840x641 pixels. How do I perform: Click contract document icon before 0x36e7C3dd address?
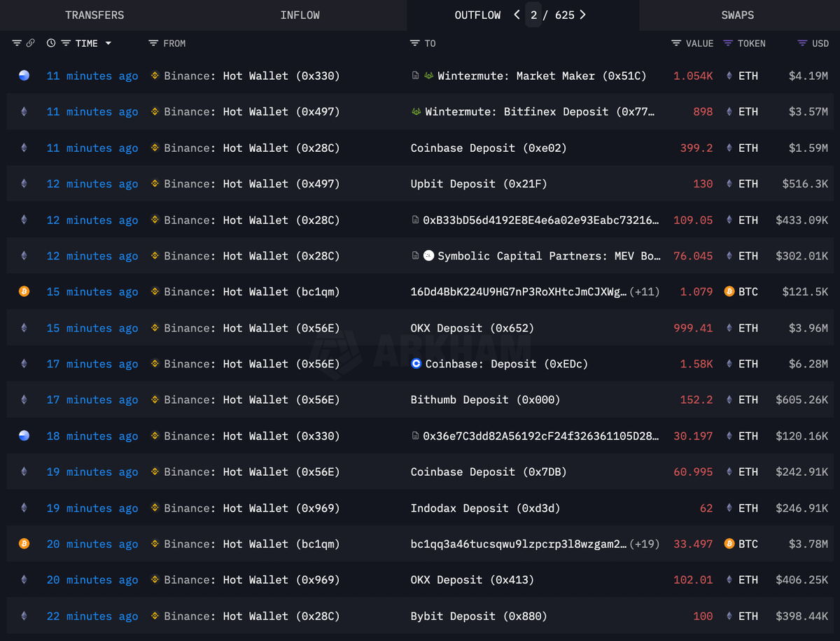(x=416, y=436)
